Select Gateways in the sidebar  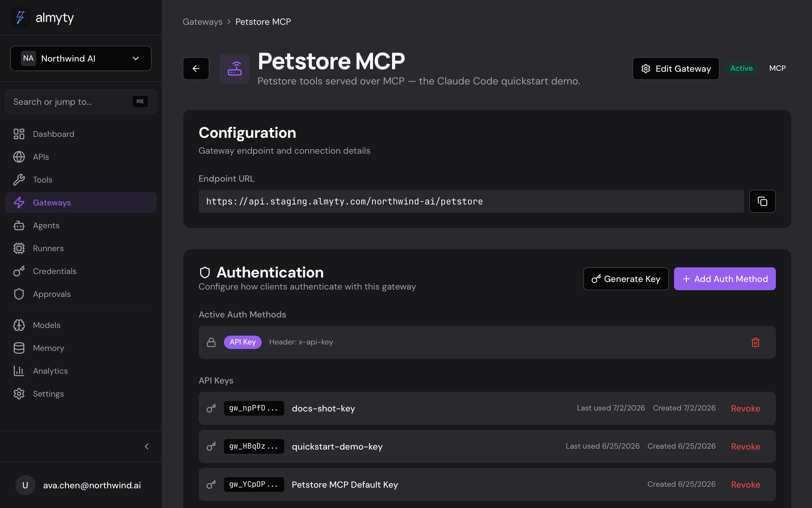coord(81,203)
